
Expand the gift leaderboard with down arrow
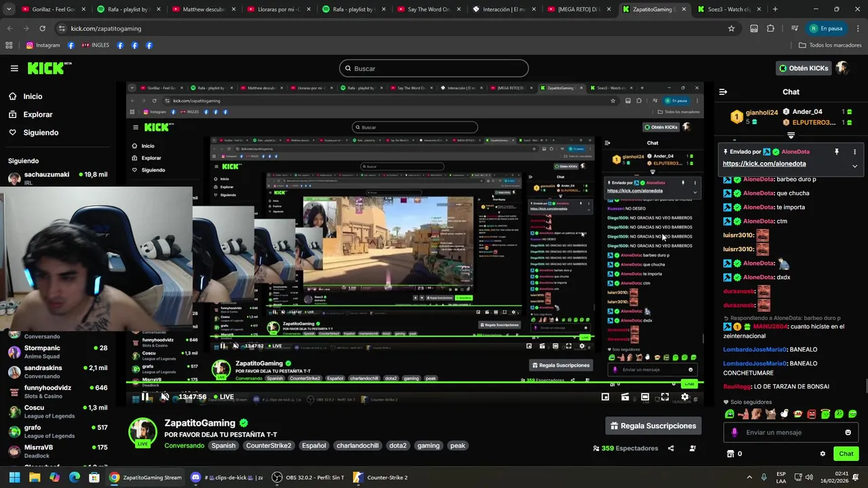coord(791,136)
